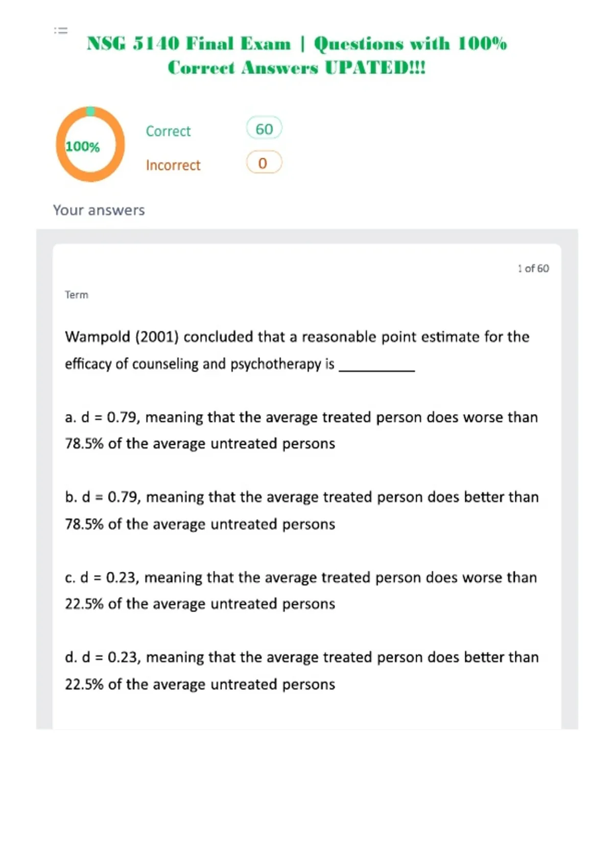Click the Incorrect count badge showing 0

coord(264,163)
